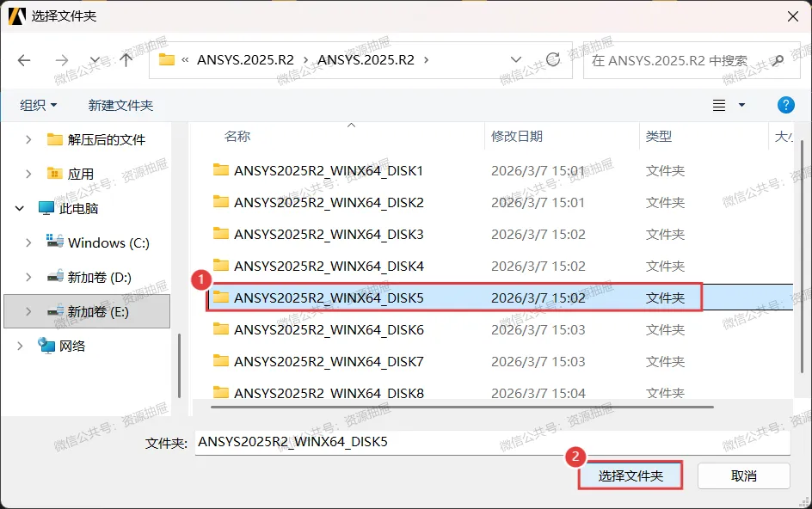Select folder ANSYS2025R2_WINX64_DISK8
This screenshot has width=812, height=509.
click(329, 393)
